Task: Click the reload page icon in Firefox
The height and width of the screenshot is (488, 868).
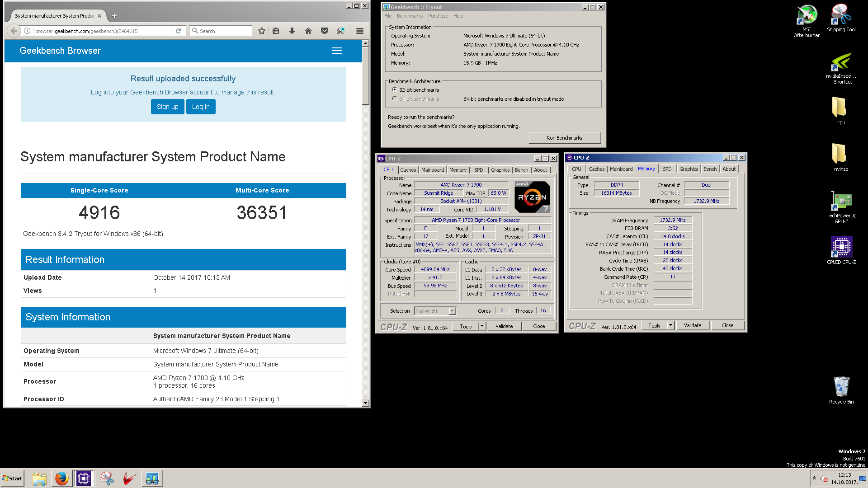Action: [179, 31]
